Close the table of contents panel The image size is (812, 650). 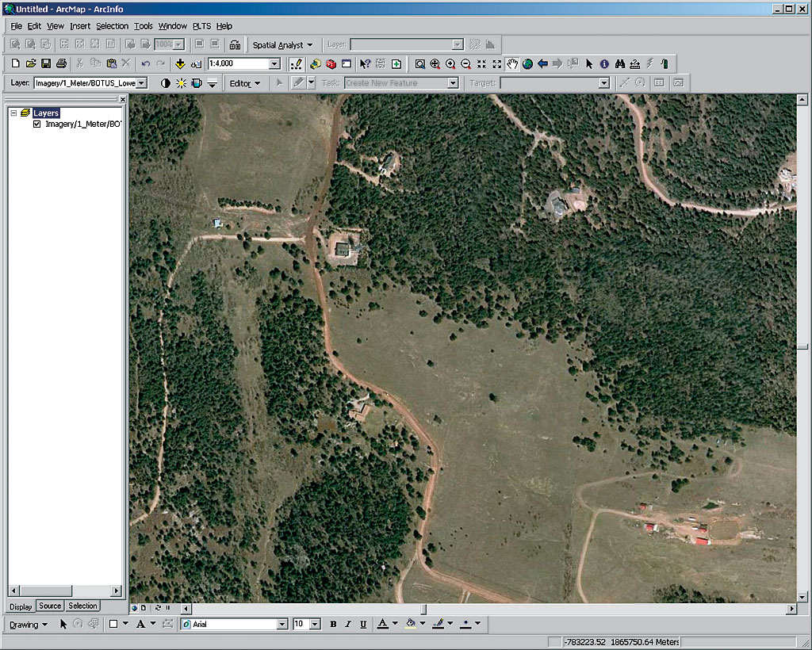(122, 99)
